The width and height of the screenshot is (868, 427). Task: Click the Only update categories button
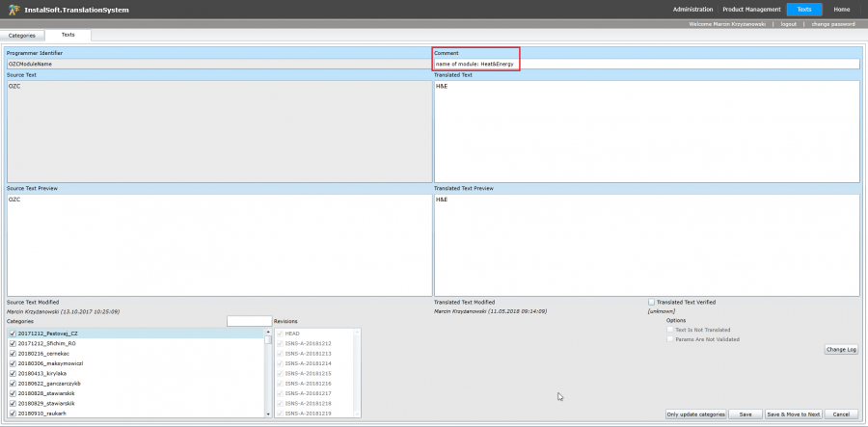(695, 414)
